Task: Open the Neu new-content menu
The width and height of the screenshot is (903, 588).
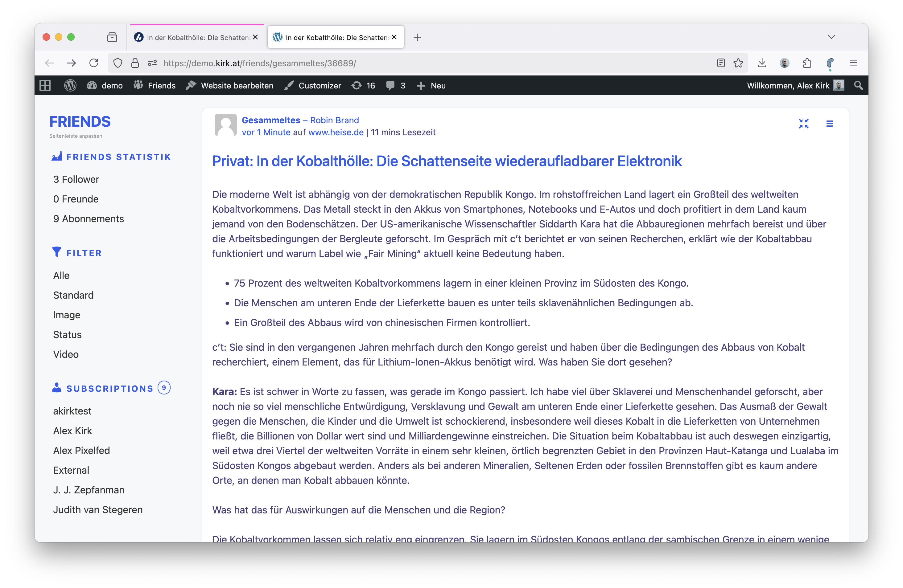Action: [x=431, y=85]
